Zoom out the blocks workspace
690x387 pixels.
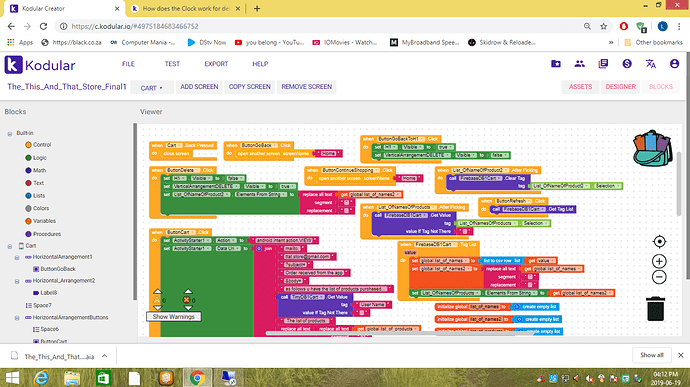pyautogui.click(x=659, y=277)
